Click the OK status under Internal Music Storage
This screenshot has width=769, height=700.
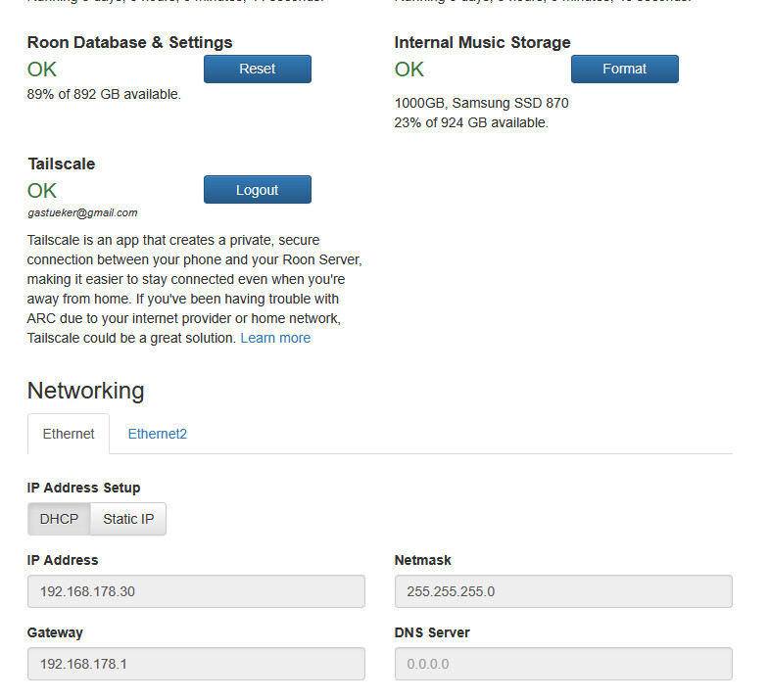click(x=409, y=70)
